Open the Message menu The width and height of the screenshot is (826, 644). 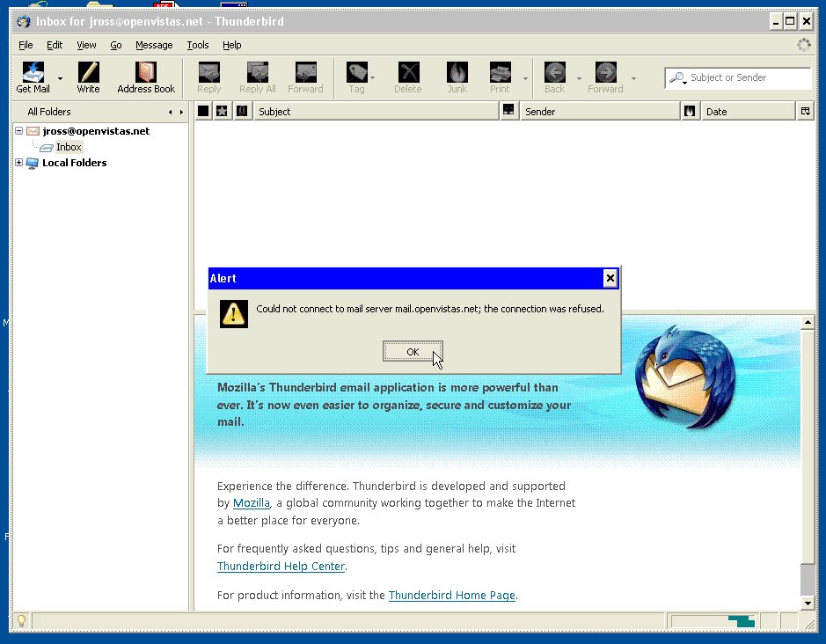click(154, 45)
